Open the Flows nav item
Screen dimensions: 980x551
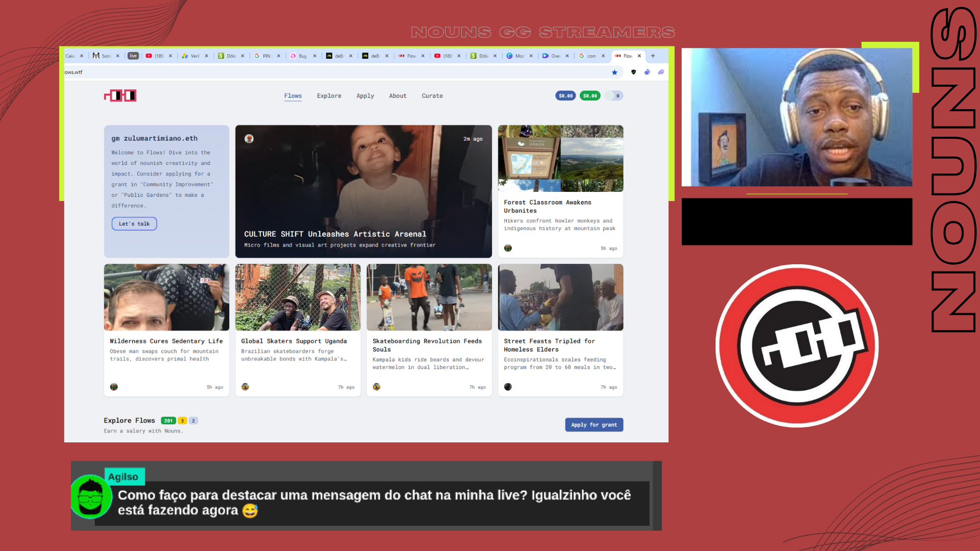coord(293,96)
